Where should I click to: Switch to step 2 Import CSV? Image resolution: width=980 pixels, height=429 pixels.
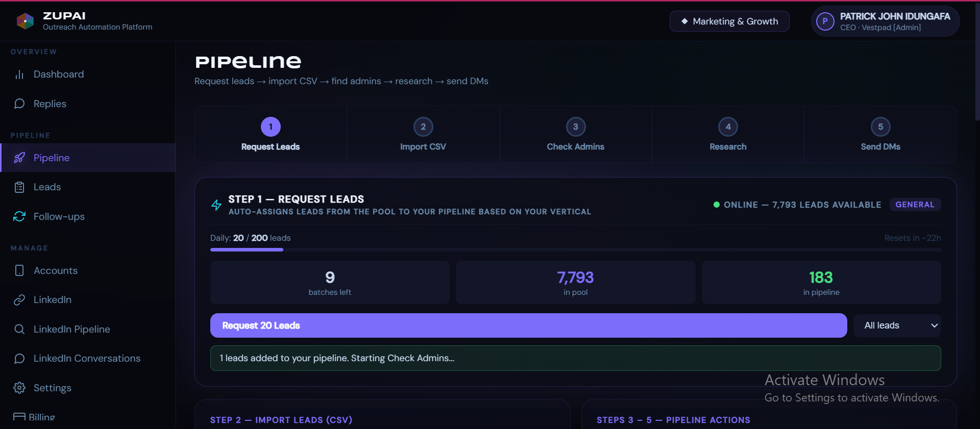point(423,135)
